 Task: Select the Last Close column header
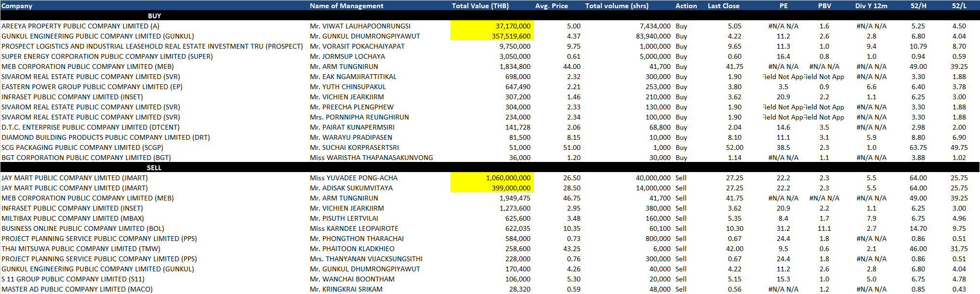point(723,6)
